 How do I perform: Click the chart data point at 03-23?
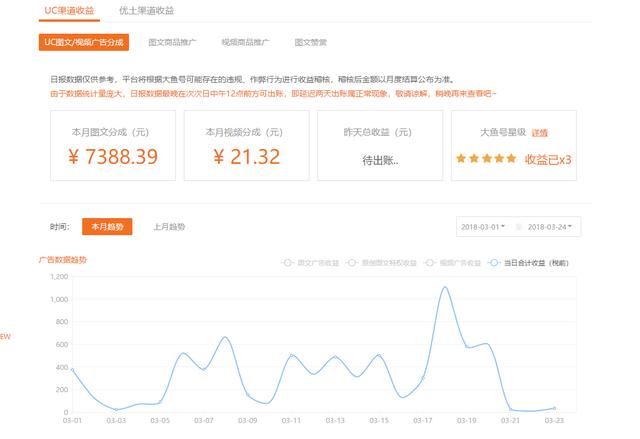(x=554, y=408)
